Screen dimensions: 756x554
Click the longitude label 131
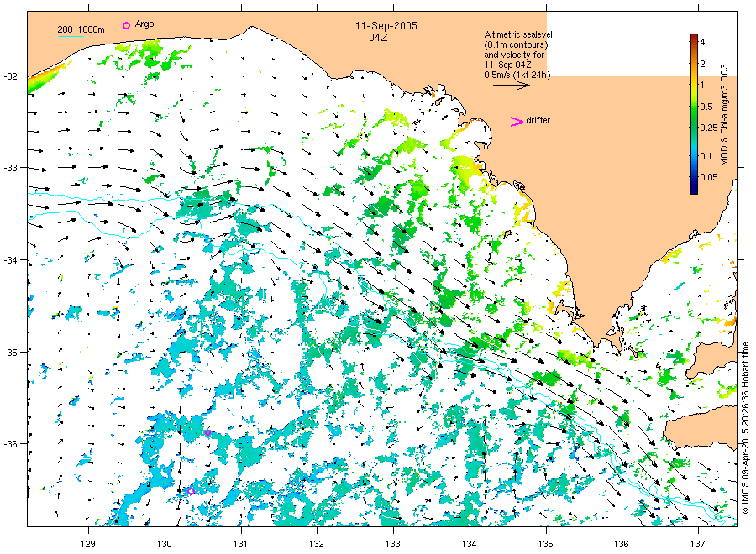(240, 545)
